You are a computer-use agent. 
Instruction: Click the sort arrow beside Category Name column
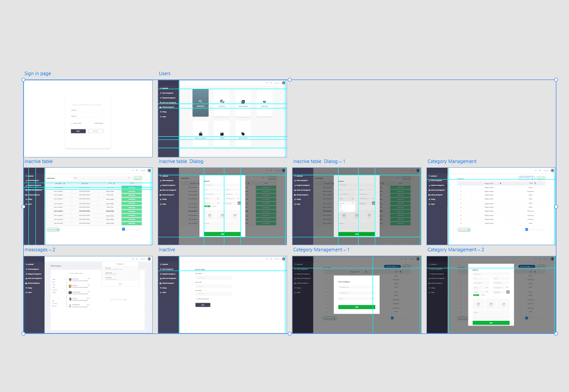point(500,183)
